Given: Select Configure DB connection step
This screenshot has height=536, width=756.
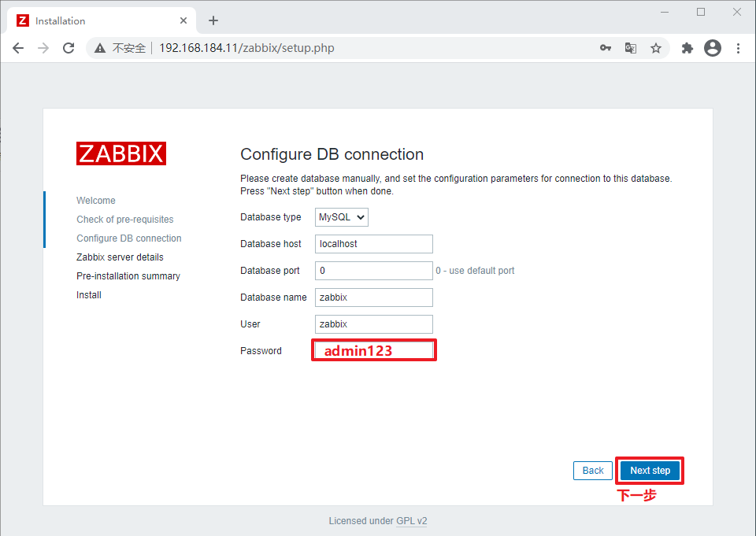Looking at the screenshot, I should click(x=128, y=238).
